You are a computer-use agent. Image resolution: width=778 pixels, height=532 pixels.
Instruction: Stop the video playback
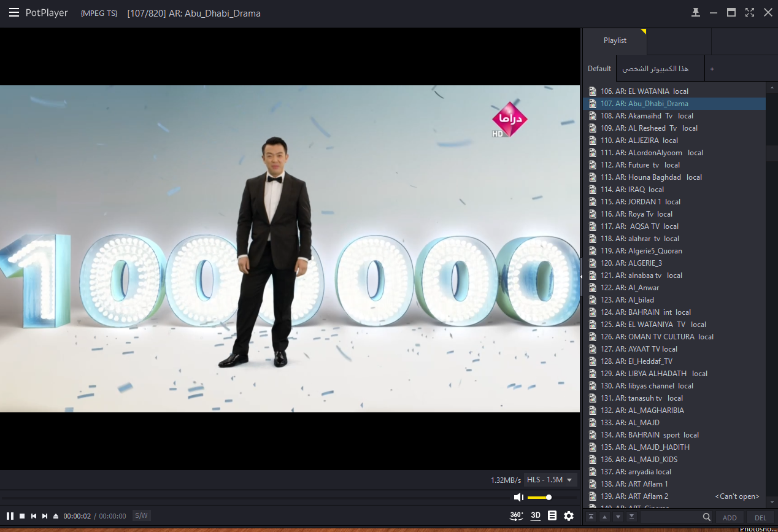coord(22,516)
